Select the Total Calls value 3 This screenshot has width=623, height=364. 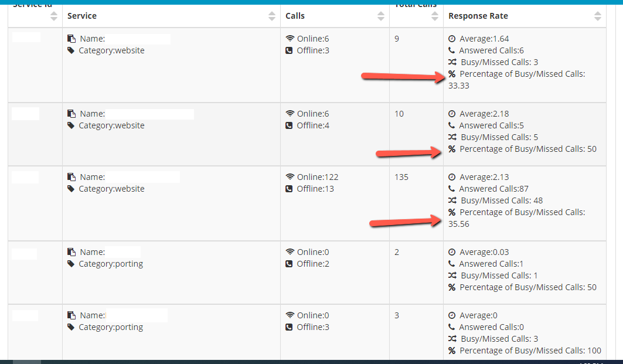click(397, 315)
